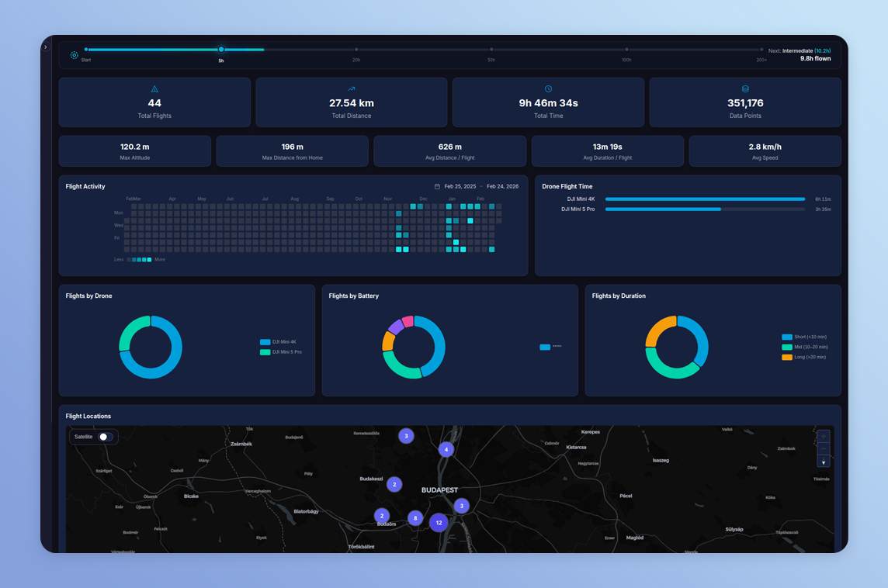Click the Data Points database icon

click(x=745, y=89)
